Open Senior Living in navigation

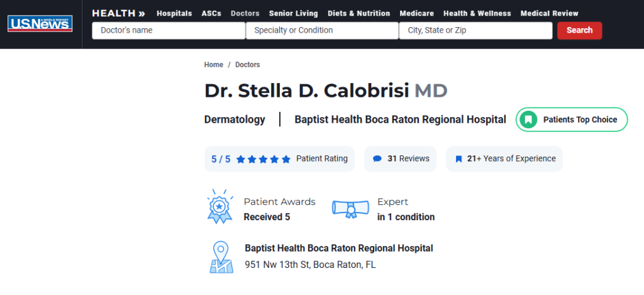pos(293,13)
